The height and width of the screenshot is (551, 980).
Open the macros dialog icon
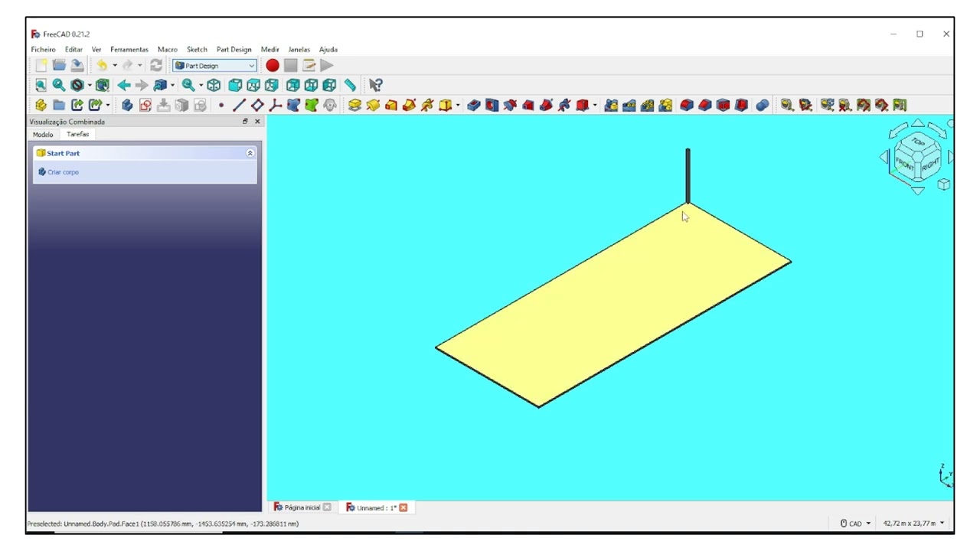(x=309, y=66)
